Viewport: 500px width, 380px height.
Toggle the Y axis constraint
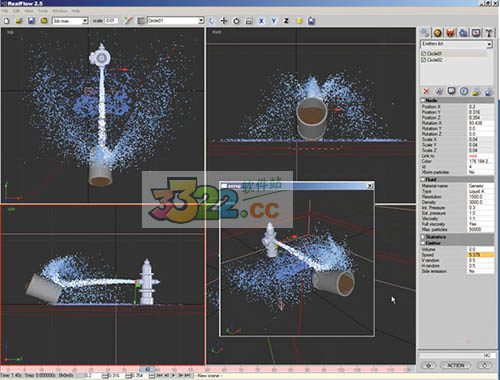pyautogui.click(x=274, y=21)
